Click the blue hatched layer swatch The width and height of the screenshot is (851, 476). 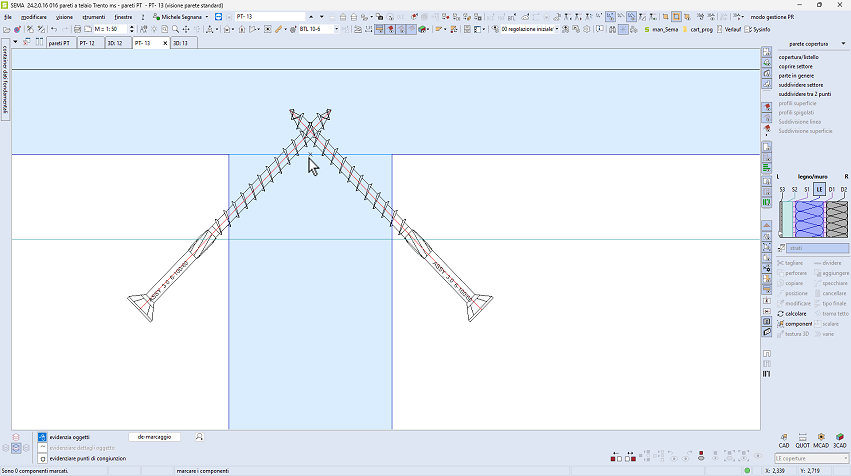pyautogui.click(x=808, y=217)
